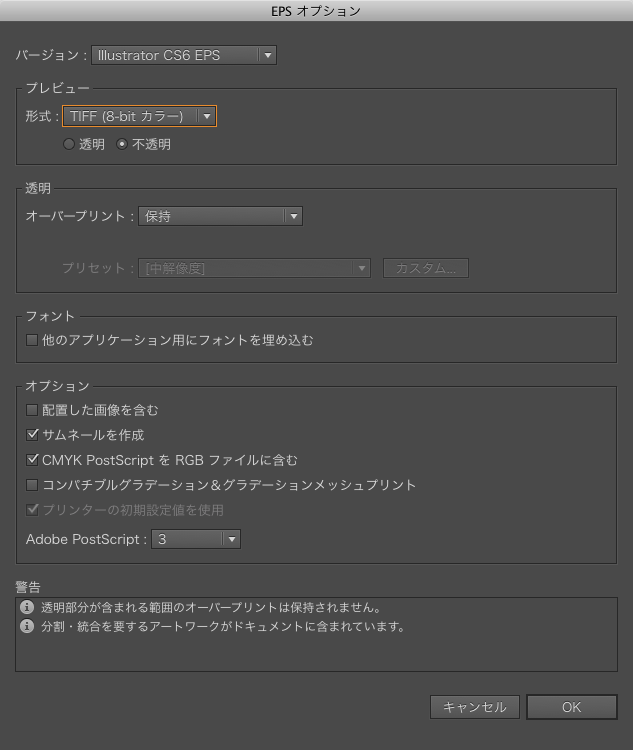Open the Adobe PostScript level dropdown
This screenshot has width=633, height=750.
(196, 539)
